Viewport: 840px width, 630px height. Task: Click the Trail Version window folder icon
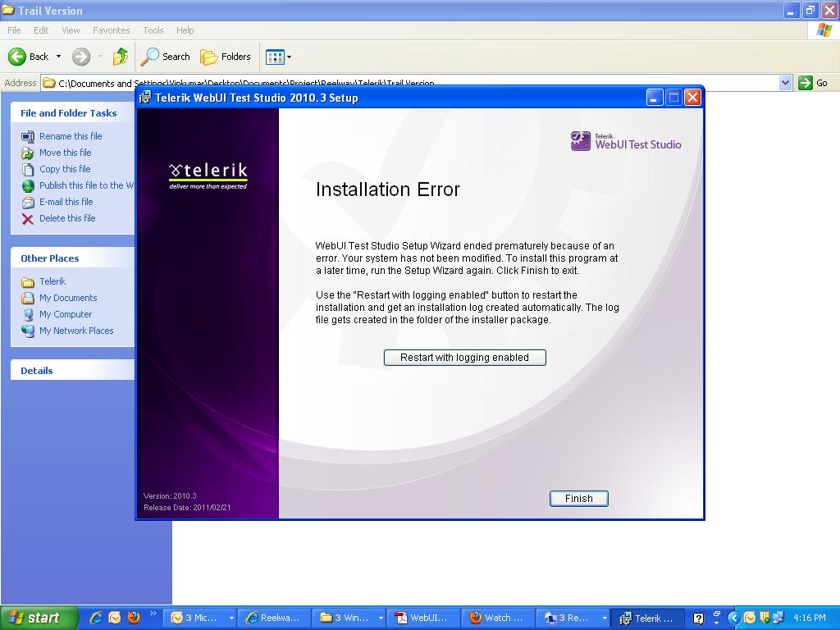7,10
